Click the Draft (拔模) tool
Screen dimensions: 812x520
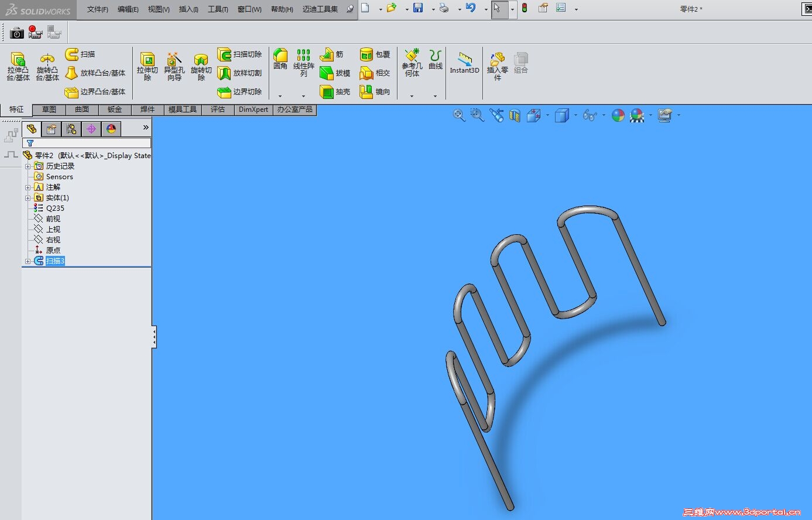pos(335,73)
